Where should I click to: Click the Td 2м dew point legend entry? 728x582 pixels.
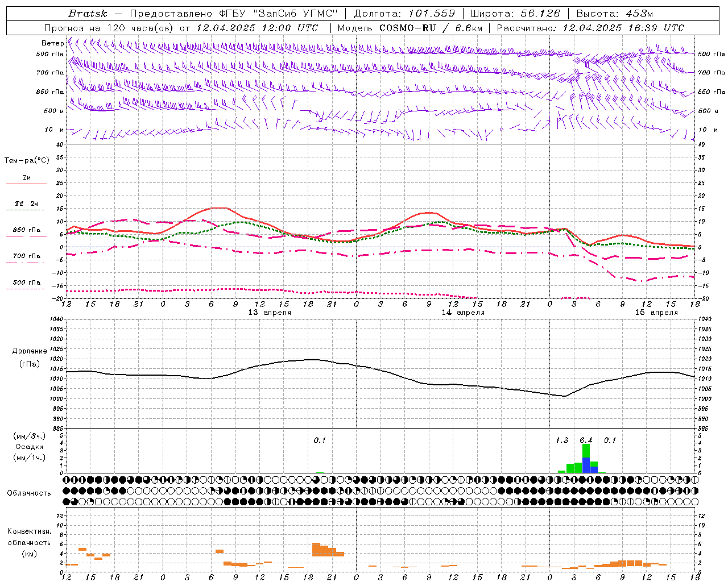point(26,203)
